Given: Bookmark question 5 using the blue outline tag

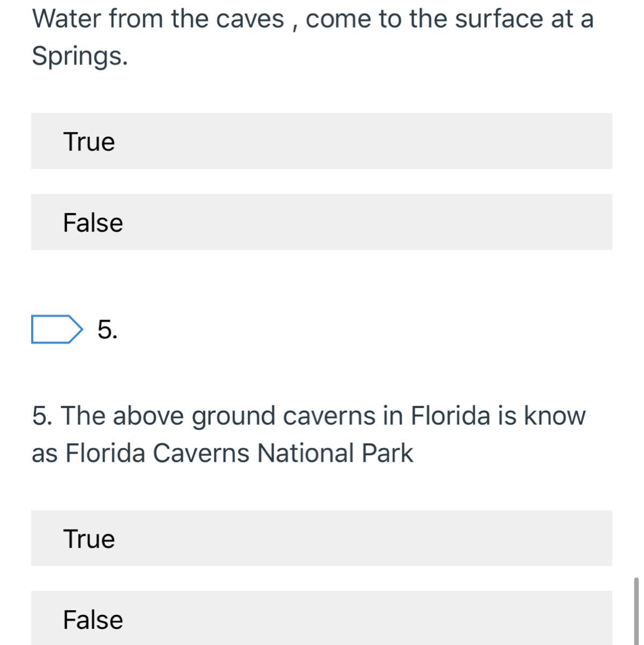Looking at the screenshot, I should pyautogui.click(x=57, y=329).
